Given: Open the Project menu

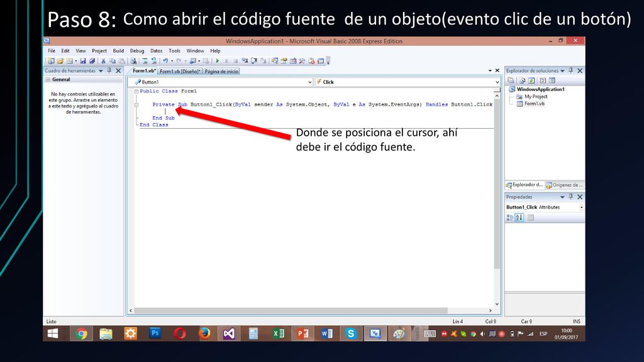Looking at the screenshot, I should [x=99, y=51].
